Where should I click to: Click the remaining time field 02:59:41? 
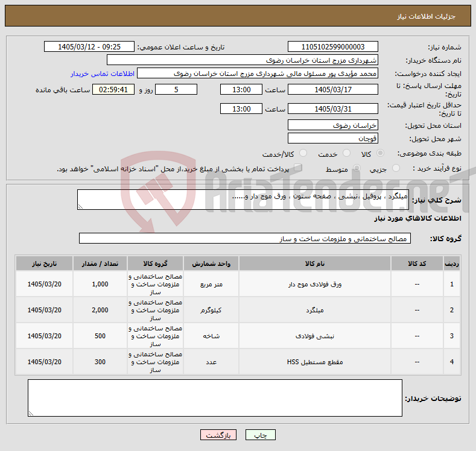coord(113,89)
